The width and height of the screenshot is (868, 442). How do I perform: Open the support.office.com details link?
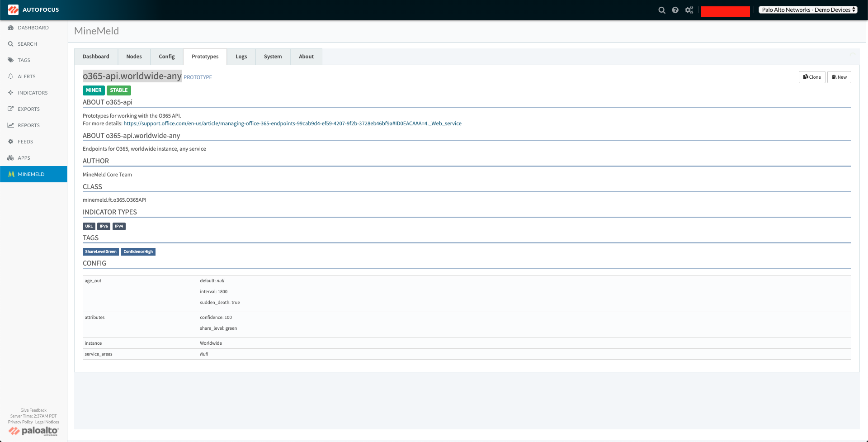(x=292, y=124)
